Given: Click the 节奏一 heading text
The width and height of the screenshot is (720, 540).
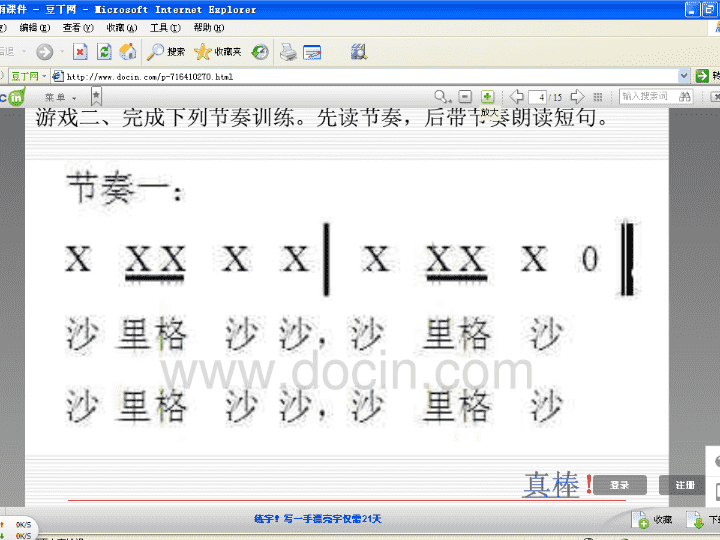Looking at the screenshot, I should point(125,188).
